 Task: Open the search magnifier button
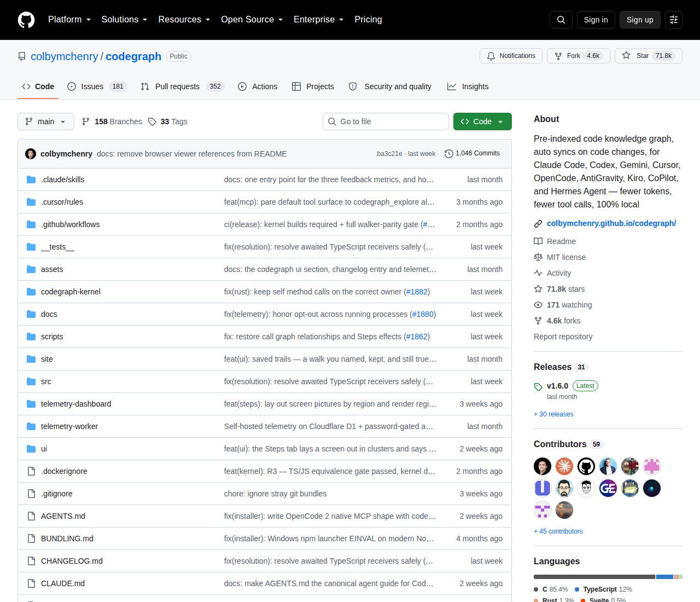pyautogui.click(x=561, y=20)
